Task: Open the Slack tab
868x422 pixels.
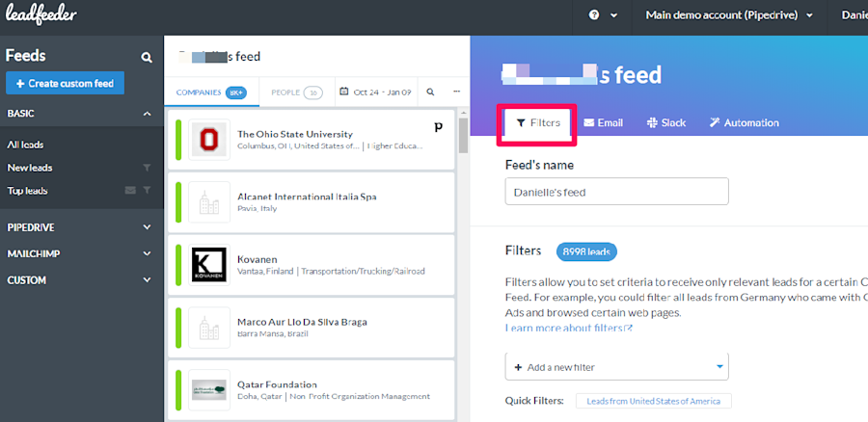Action: (x=665, y=122)
